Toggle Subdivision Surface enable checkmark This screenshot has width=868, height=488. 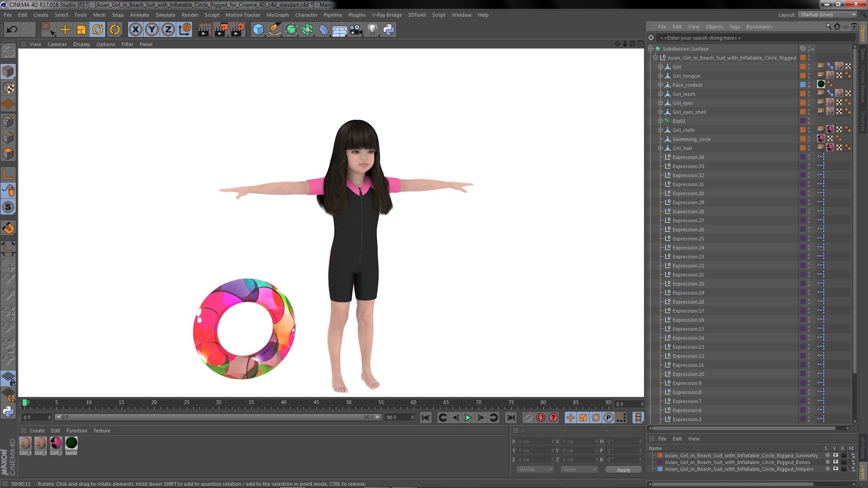pos(813,49)
